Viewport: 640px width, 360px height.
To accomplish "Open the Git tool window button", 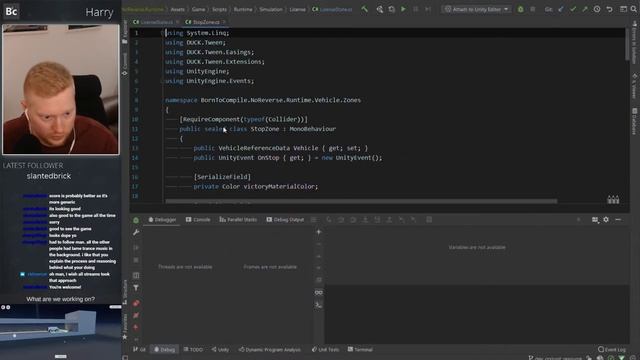I will point(139,349).
